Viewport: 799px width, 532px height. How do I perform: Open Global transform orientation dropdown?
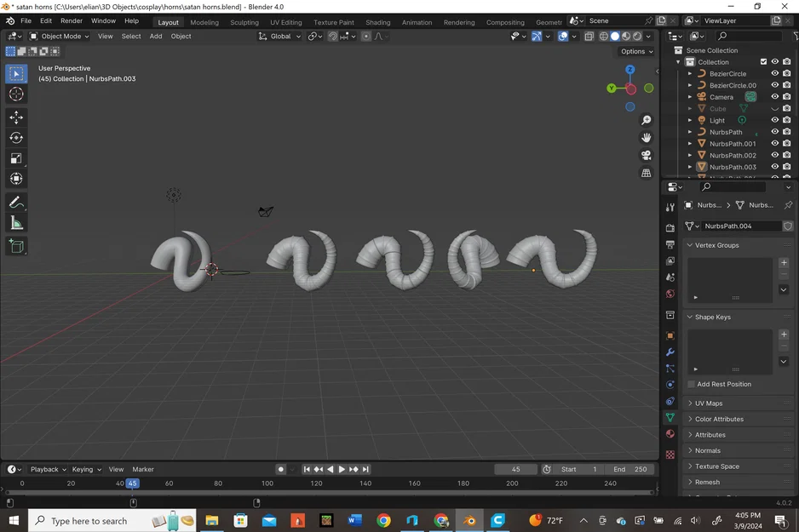click(279, 36)
